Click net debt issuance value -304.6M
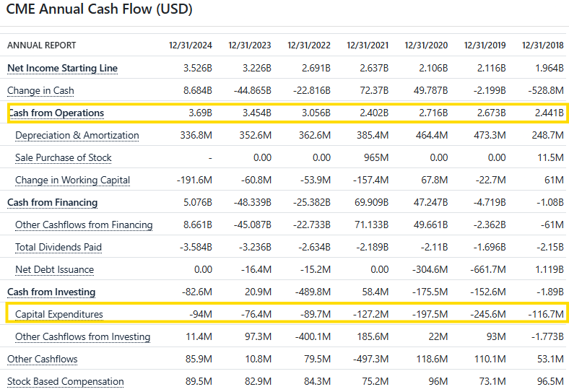The width and height of the screenshot is (569, 392). tap(430, 270)
